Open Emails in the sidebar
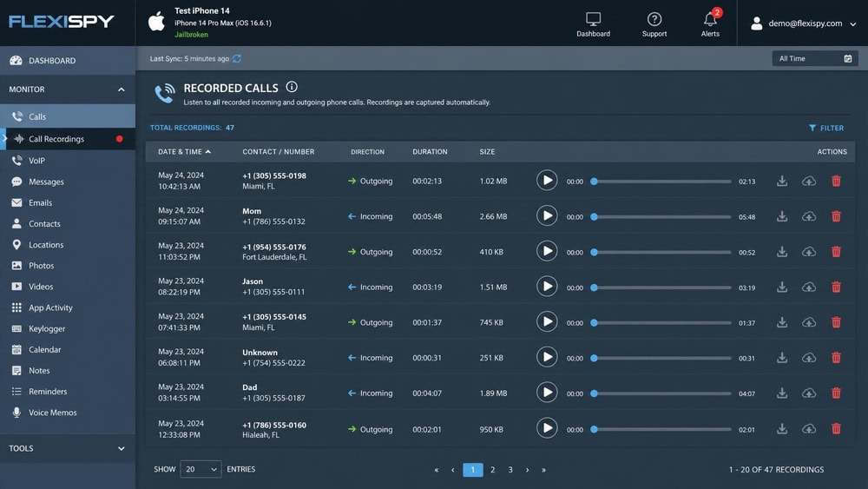Screen dimensions: 868x489 tap(68, 202)
